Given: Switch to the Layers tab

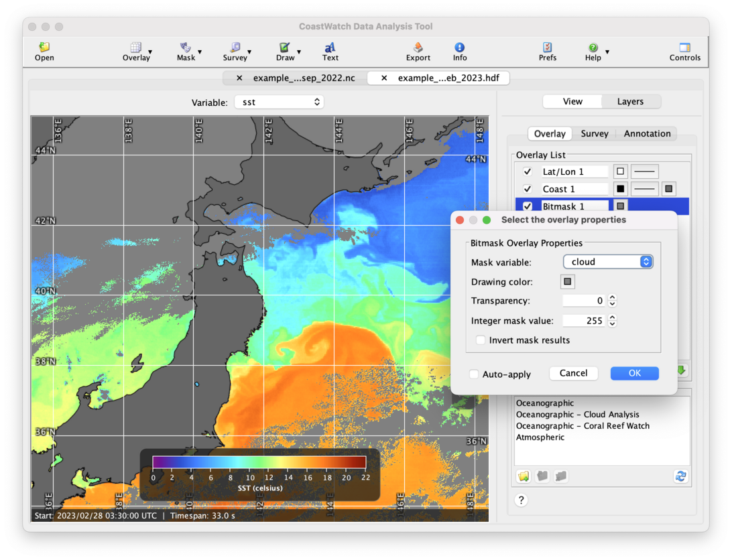Looking at the screenshot, I should [630, 101].
